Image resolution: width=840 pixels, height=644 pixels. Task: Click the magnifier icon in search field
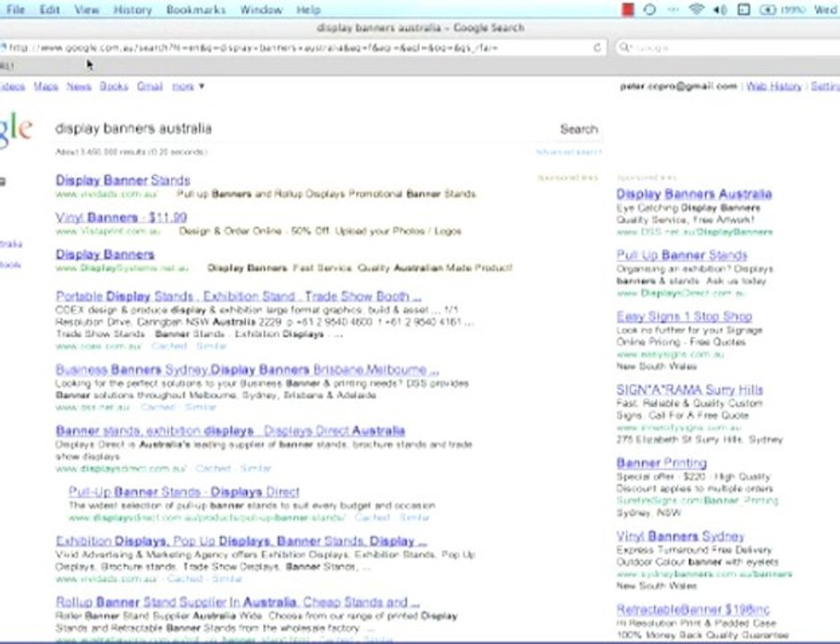point(624,47)
